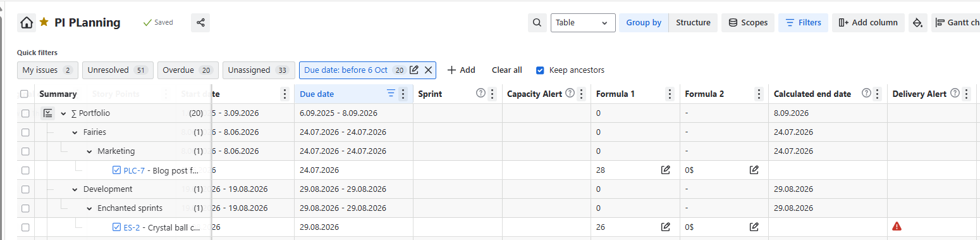This screenshot has width=980, height=240.
Task: Apply the Unresolved quick filter
Action: (118, 70)
